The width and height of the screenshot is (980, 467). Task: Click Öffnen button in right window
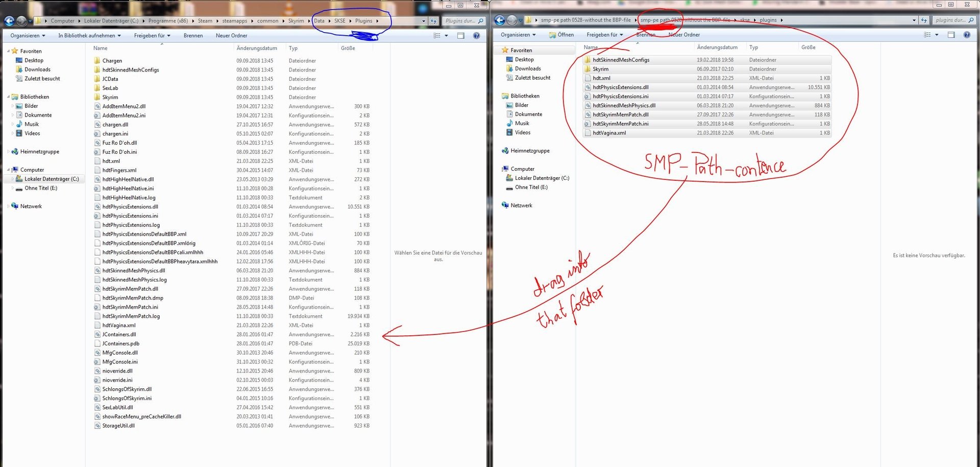click(x=561, y=35)
